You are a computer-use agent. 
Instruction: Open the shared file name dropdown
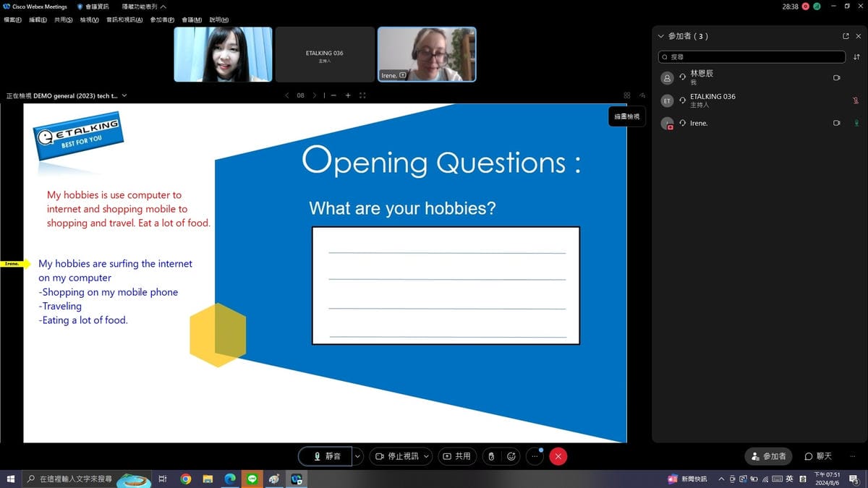coord(124,95)
